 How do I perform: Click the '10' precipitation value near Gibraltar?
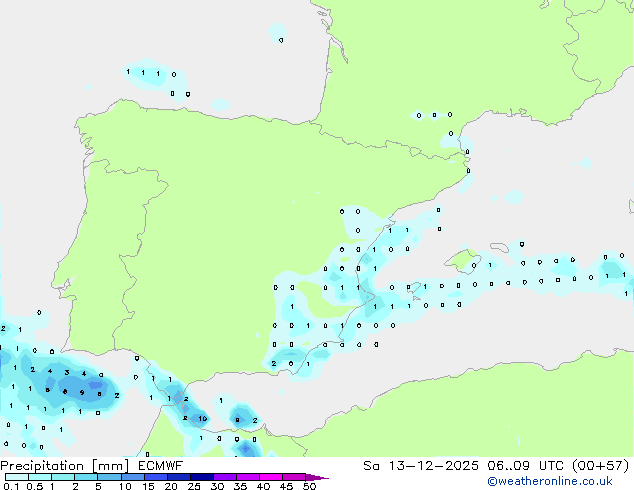(203, 418)
